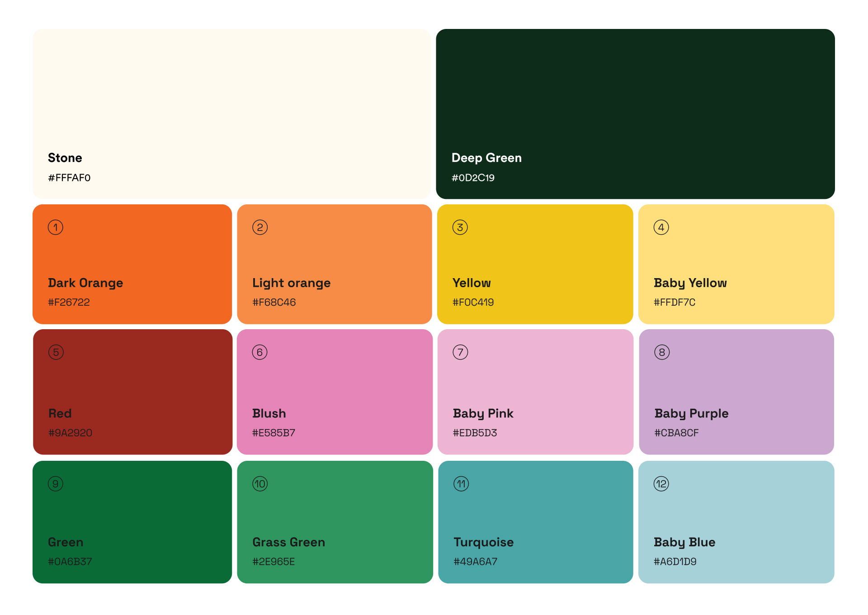The width and height of the screenshot is (868, 615).
Task: Click the circled number 1 icon
Action: (56, 227)
